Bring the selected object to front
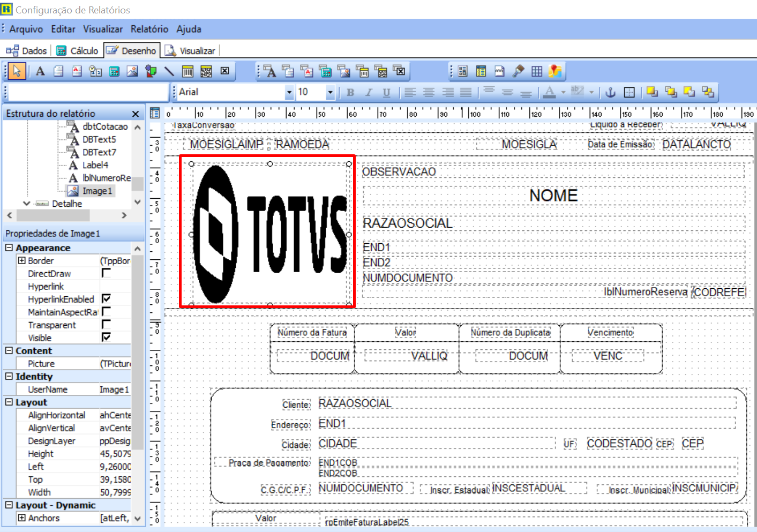This screenshot has height=532, width=757. click(652, 92)
